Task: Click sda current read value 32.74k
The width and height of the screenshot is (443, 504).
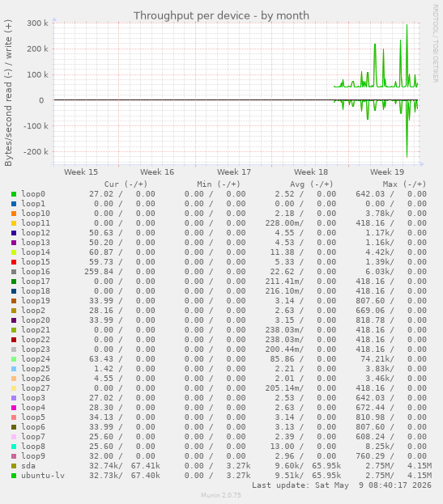Action: [104, 466]
